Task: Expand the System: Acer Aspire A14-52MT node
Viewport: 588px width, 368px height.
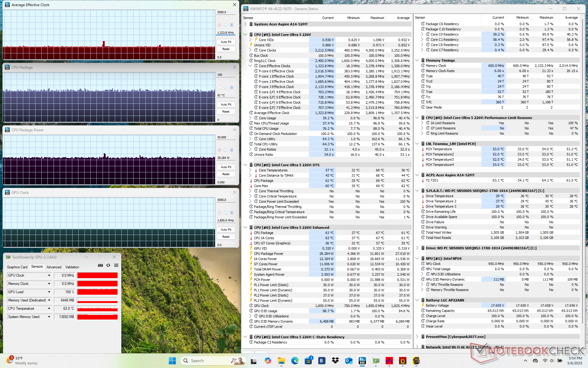Action: pos(245,24)
